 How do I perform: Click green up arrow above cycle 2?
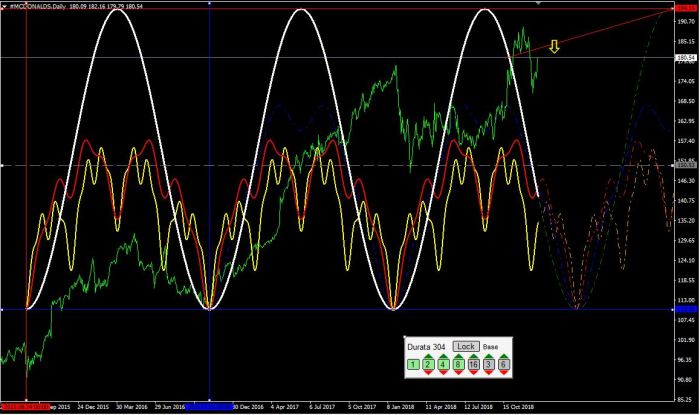coord(428,356)
